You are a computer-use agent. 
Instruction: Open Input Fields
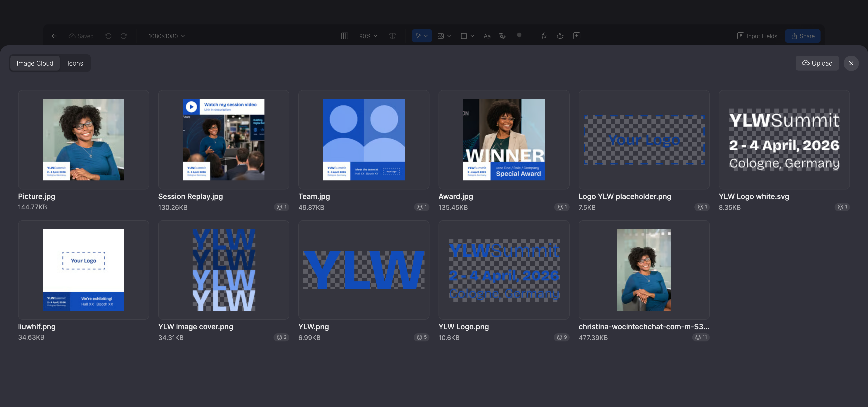757,36
